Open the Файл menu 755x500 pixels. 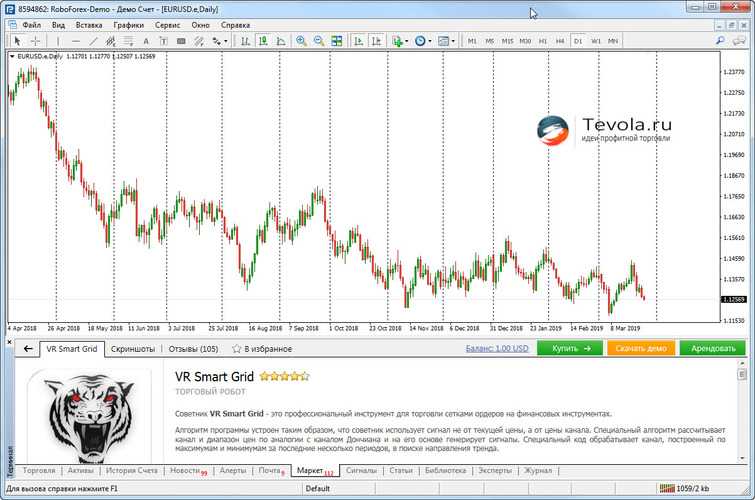tap(31, 25)
